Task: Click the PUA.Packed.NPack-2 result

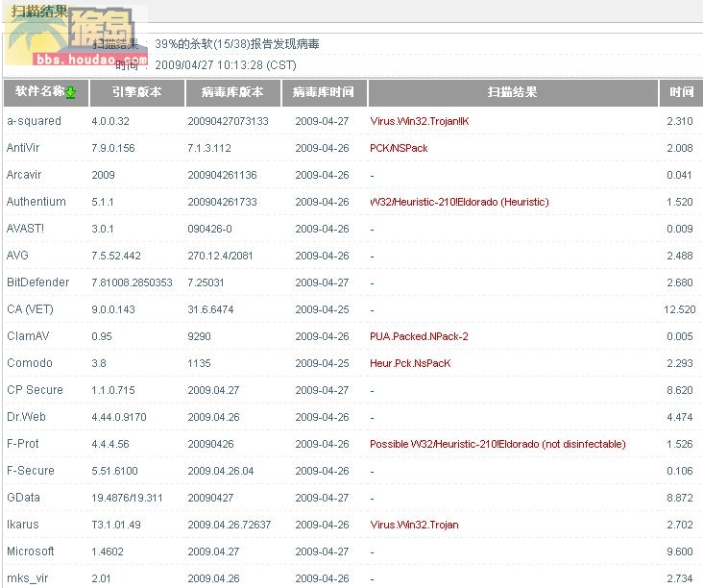Action: (x=419, y=337)
